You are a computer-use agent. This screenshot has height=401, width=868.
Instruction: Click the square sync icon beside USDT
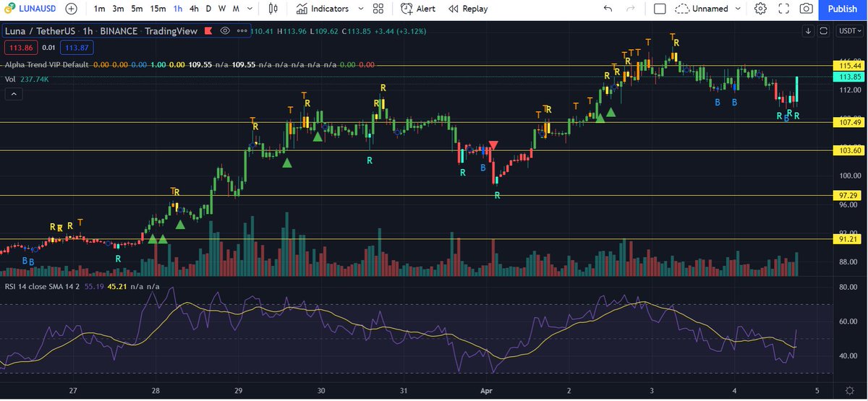pos(823,31)
